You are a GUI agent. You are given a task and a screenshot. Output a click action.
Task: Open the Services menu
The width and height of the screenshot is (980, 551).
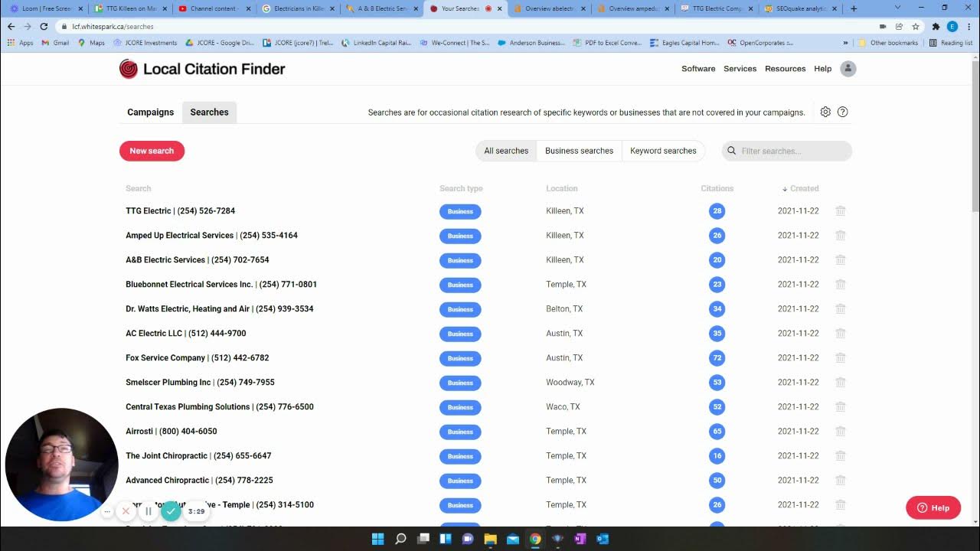(x=740, y=69)
